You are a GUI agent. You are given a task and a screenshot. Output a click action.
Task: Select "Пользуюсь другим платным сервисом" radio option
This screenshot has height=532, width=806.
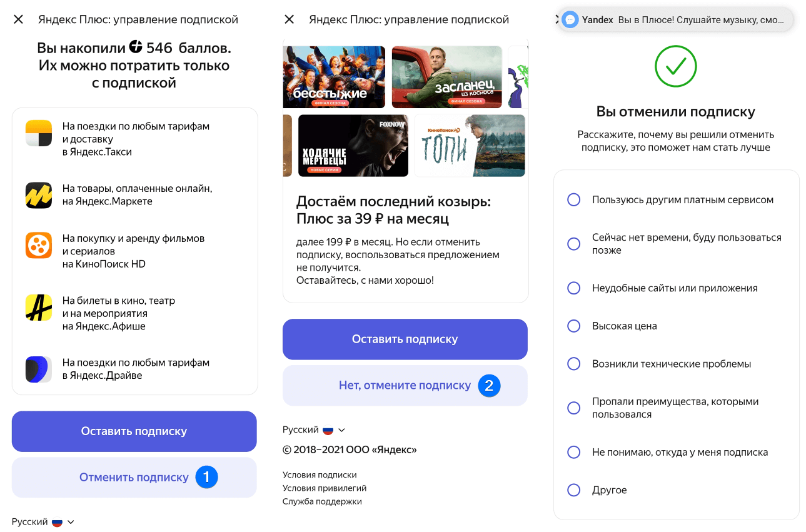pos(574,200)
